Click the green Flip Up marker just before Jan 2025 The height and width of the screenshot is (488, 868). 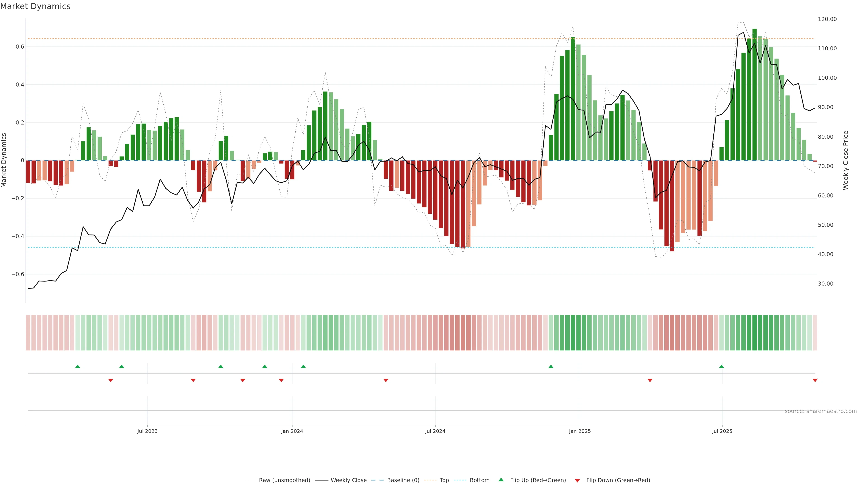(x=551, y=366)
